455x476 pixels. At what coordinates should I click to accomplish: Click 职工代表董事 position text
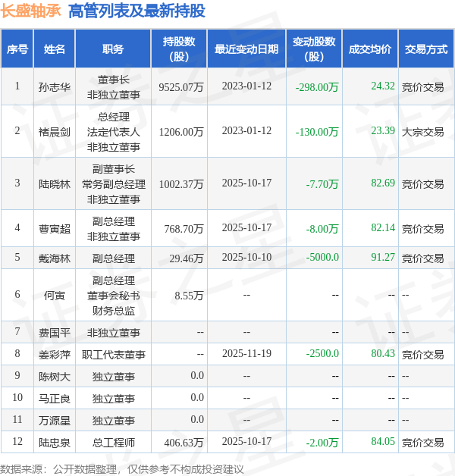click(113, 355)
